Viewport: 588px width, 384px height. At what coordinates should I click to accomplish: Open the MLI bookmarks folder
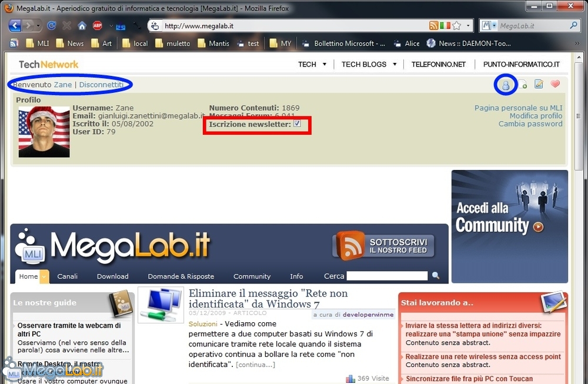click(x=37, y=44)
